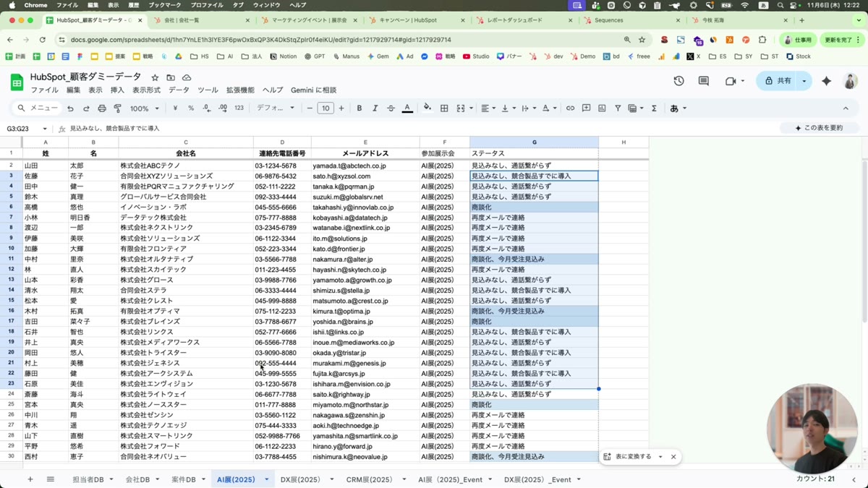Image resolution: width=868 pixels, height=488 pixels.
Task: Switch to the CRM展(2025) sheet tab
Action: tap(369, 479)
